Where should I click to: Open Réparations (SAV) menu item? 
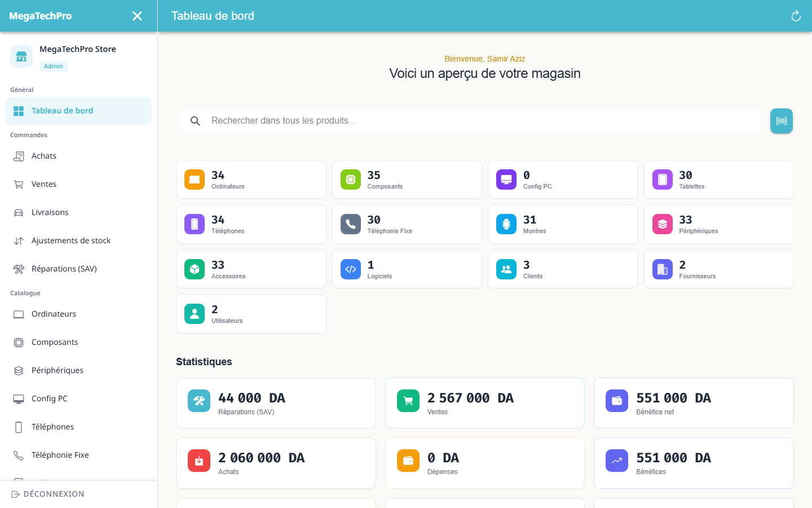(x=78, y=269)
